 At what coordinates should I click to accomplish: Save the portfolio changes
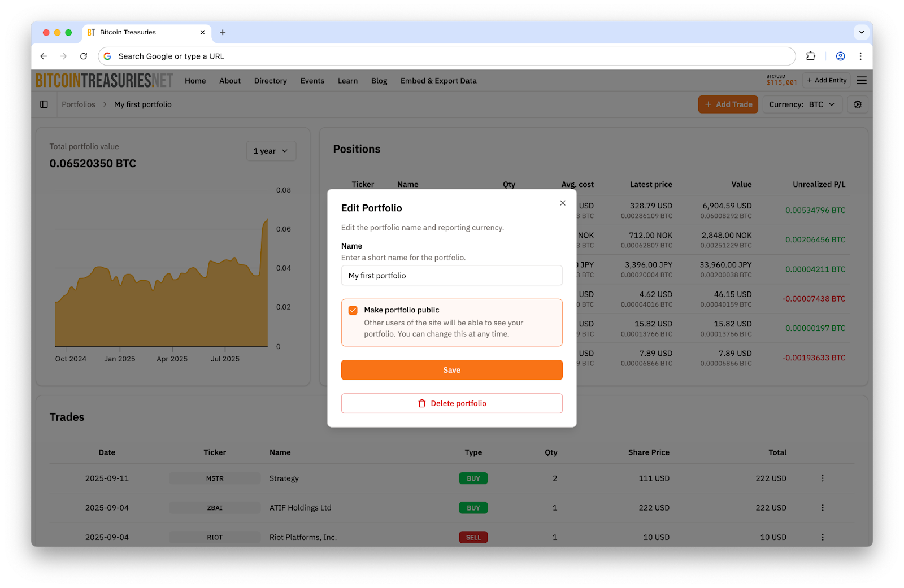point(451,370)
